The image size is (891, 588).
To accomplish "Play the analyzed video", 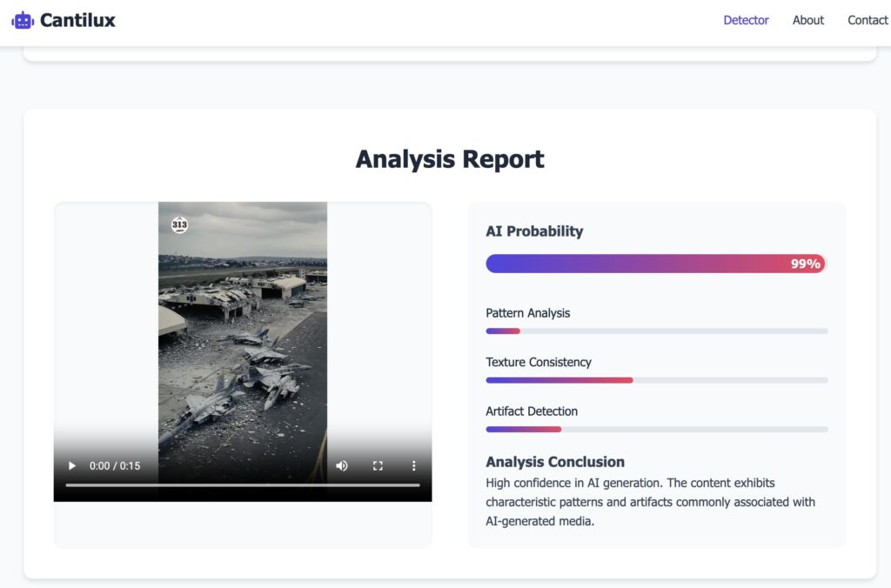I will (x=72, y=466).
